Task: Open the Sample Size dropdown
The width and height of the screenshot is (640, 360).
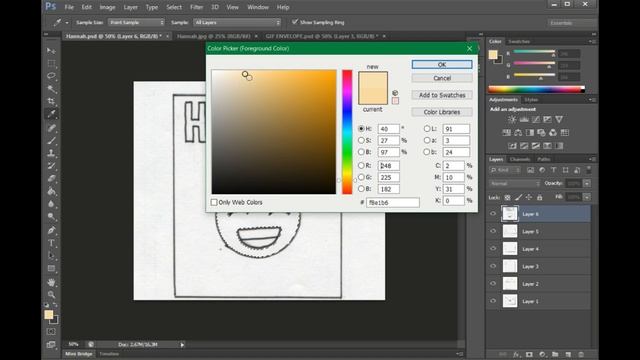Action: coord(136,22)
